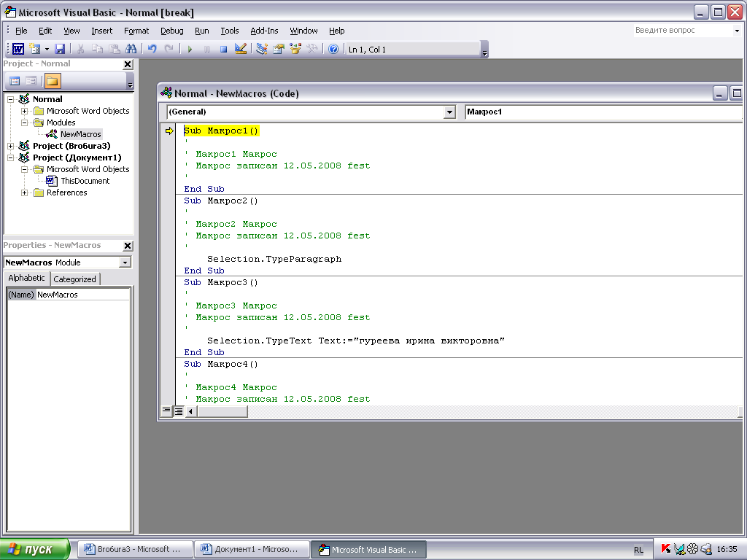Open the Add-Ins menu

coord(264,31)
